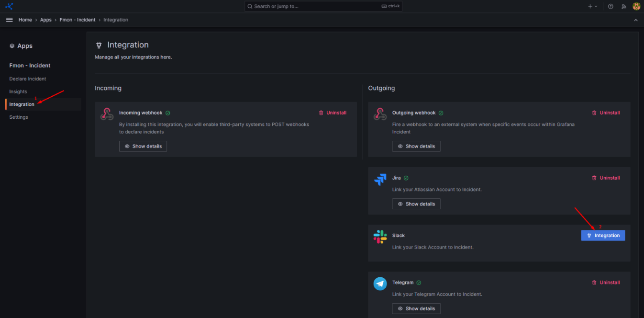Click the Grafana logo in top-left corner
644x318 pixels.
click(9, 6)
